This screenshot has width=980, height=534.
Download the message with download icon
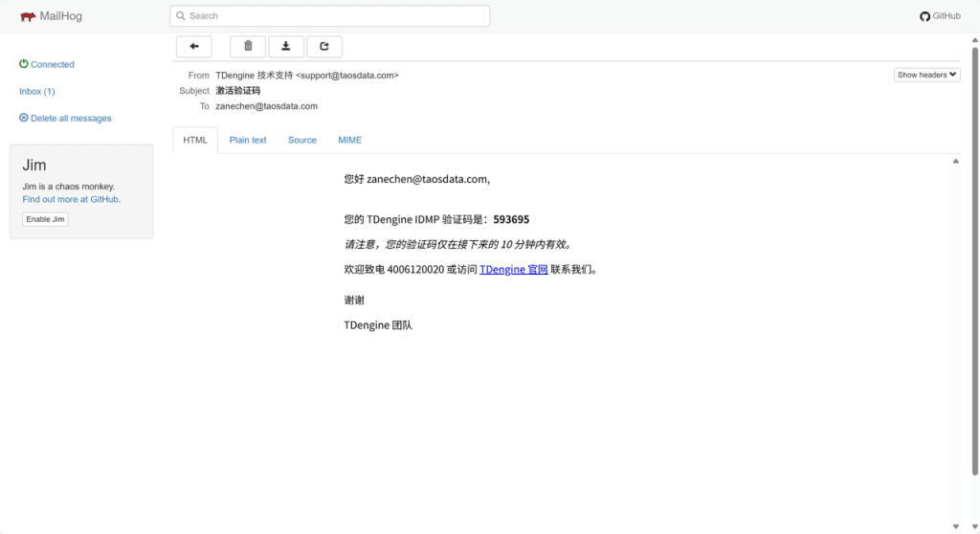[x=285, y=46]
